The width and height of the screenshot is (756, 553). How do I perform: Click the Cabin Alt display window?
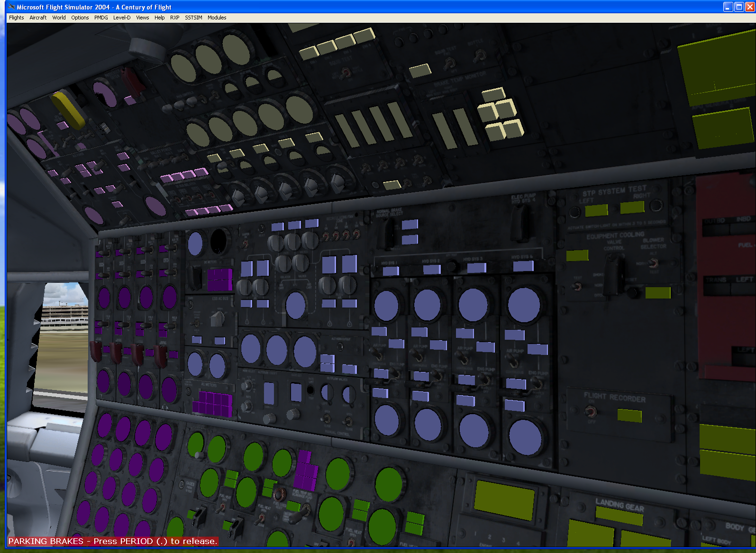point(269,394)
